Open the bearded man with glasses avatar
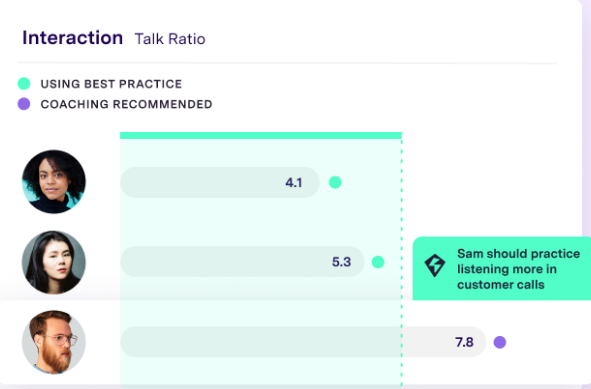The height and width of the screenshot is (389, 591). (x=54, y=342)
